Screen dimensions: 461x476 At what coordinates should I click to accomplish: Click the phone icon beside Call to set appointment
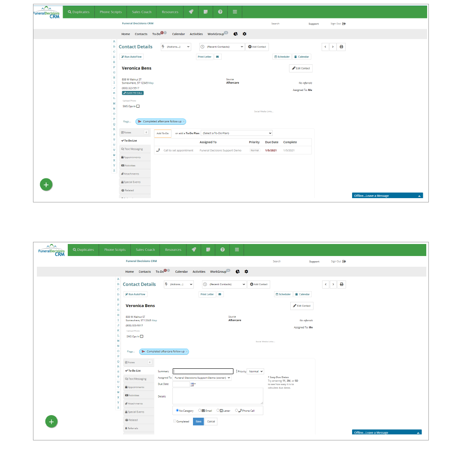point(158,150)
